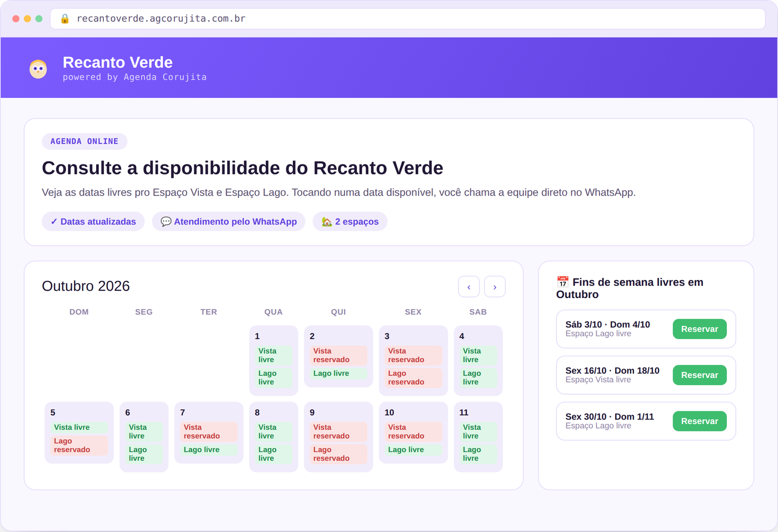Select Lago livre on October 2

(x=338, y=374)
